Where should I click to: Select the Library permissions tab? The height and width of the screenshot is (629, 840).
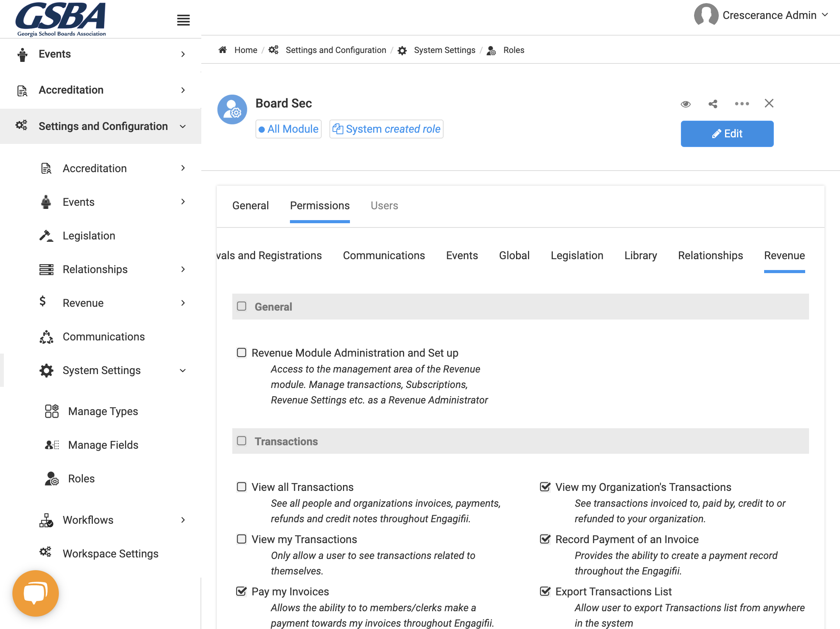click(x=641, y=255)
